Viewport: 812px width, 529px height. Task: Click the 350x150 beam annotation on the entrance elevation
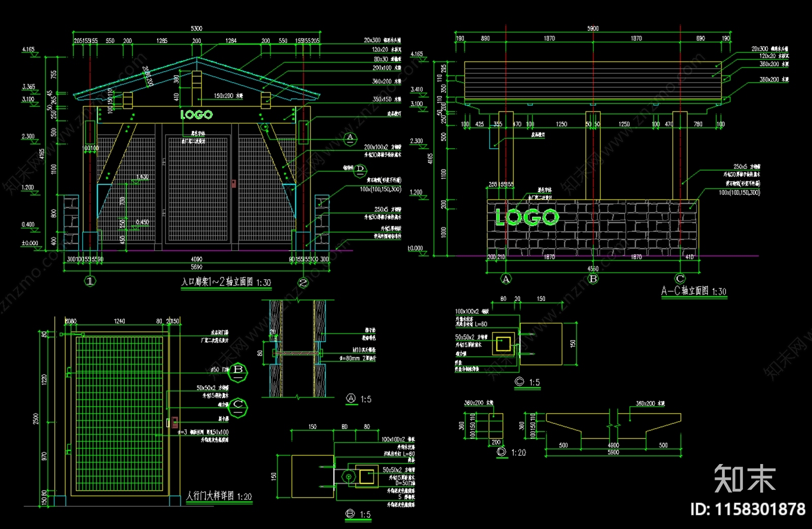point(387,100)
